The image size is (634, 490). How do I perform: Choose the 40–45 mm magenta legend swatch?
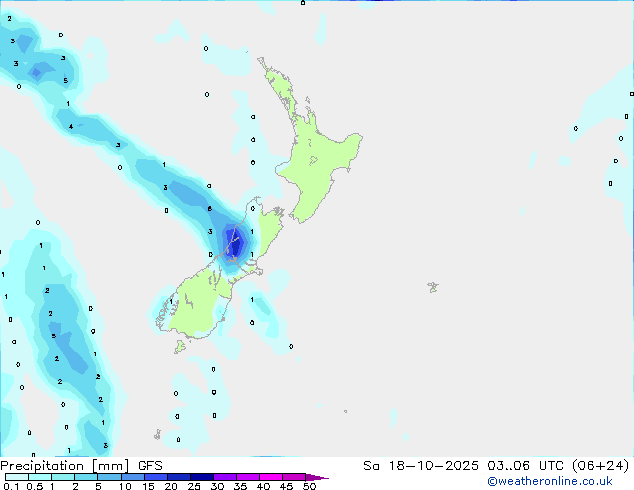point(271,477)
